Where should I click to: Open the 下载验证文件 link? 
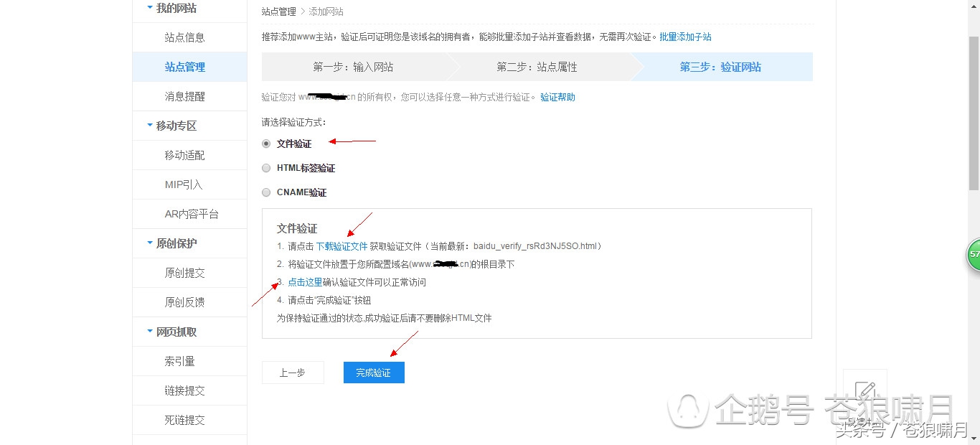click(342, 246)
